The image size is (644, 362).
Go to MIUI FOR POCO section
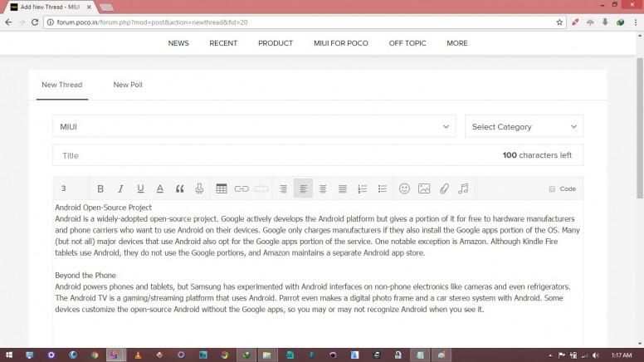(x=341, y=43)
